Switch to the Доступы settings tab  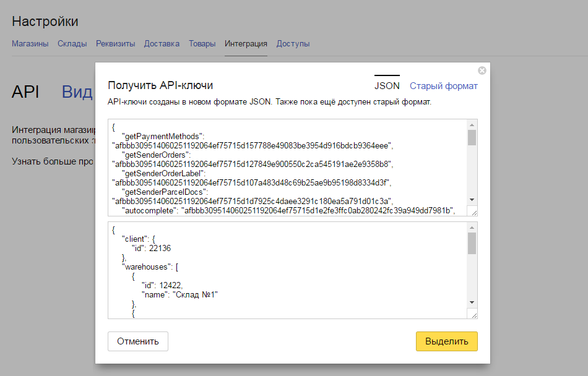coord(293,44)
